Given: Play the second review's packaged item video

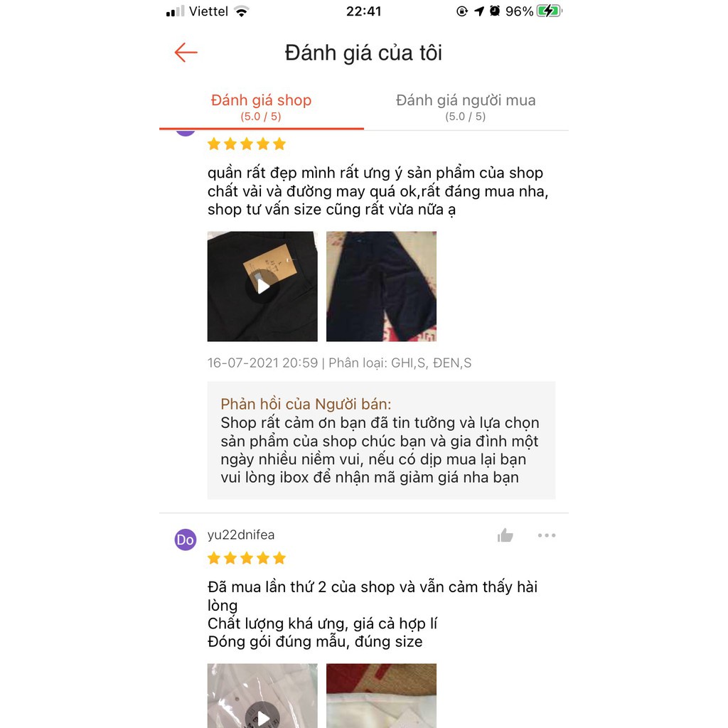Looking at the screenshot, I should point(262,695).
